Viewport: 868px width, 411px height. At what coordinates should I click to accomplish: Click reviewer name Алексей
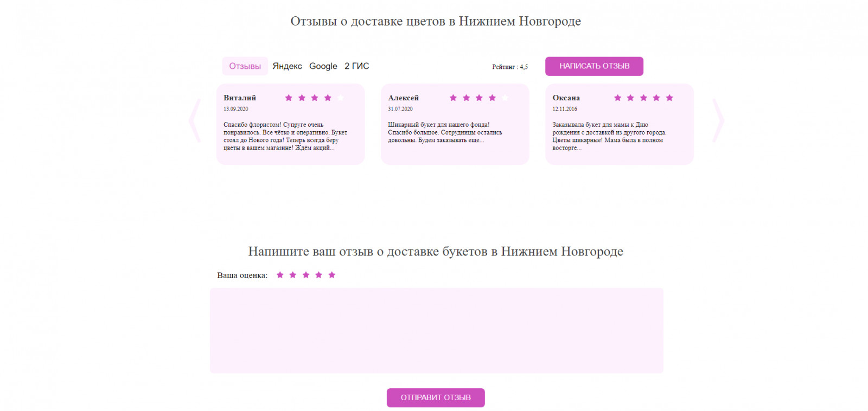[403, 98]
